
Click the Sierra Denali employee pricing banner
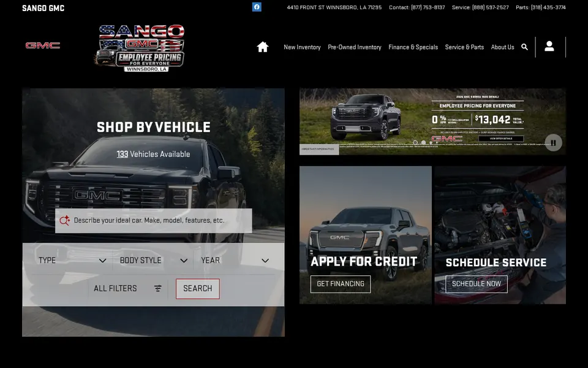pyautogui.click(x=432, y=121)
